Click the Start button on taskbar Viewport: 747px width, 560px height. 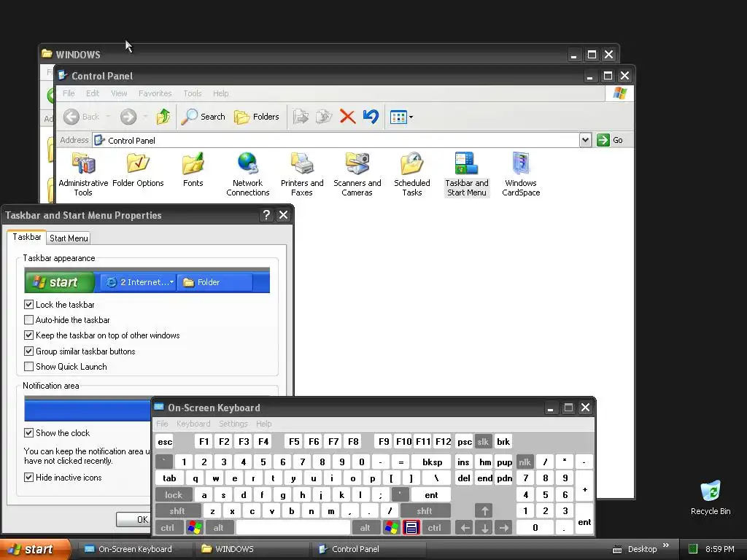35,549
